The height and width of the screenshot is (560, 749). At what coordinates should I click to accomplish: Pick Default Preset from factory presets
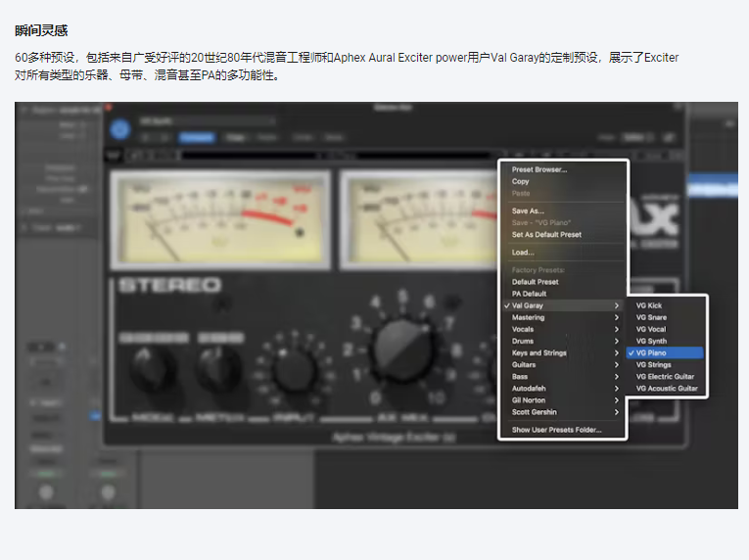point(535,282)
